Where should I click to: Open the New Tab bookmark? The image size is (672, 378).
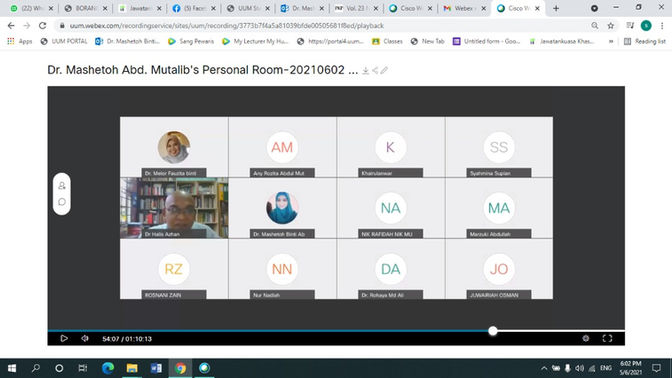[x=427, y=41]
